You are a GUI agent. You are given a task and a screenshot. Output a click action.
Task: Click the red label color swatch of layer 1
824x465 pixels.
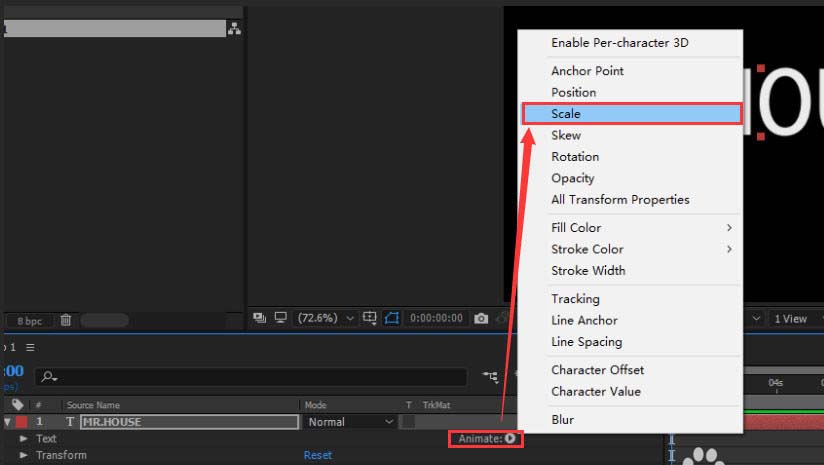(x=22, y=421)
